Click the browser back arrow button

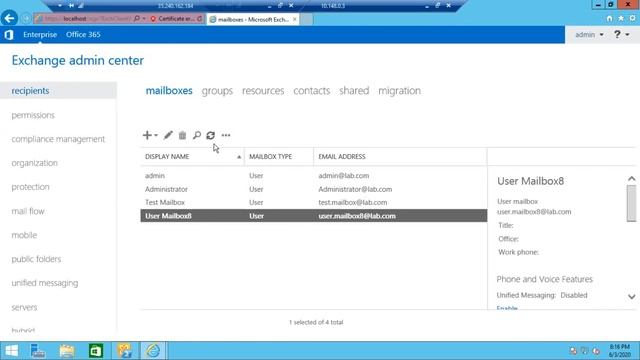tap(9, 18)
